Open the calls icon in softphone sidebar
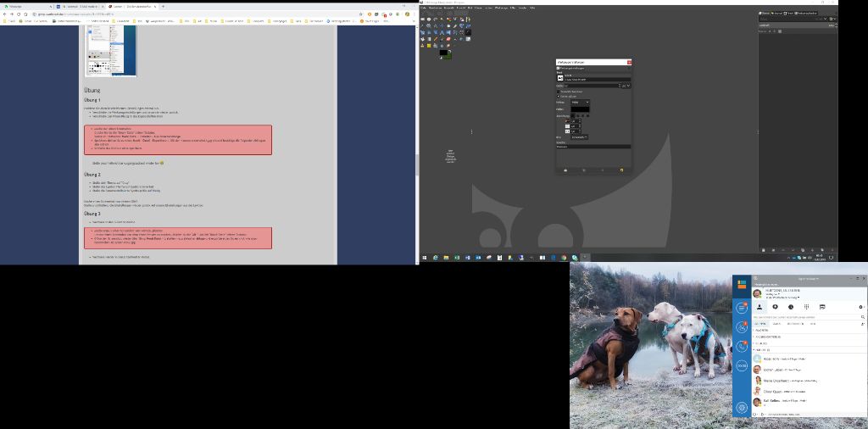This screenshot has width=868, height=429. click(x=742, y=347)
